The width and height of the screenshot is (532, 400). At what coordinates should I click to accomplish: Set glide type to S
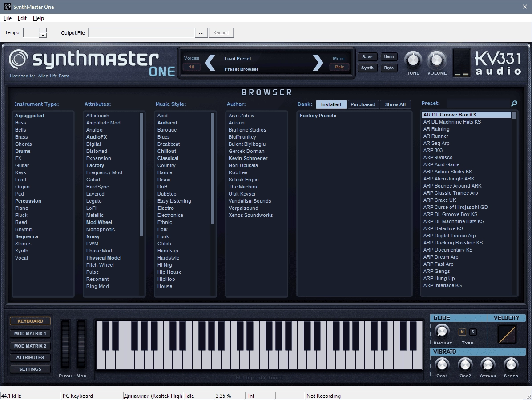coord(473,332)
